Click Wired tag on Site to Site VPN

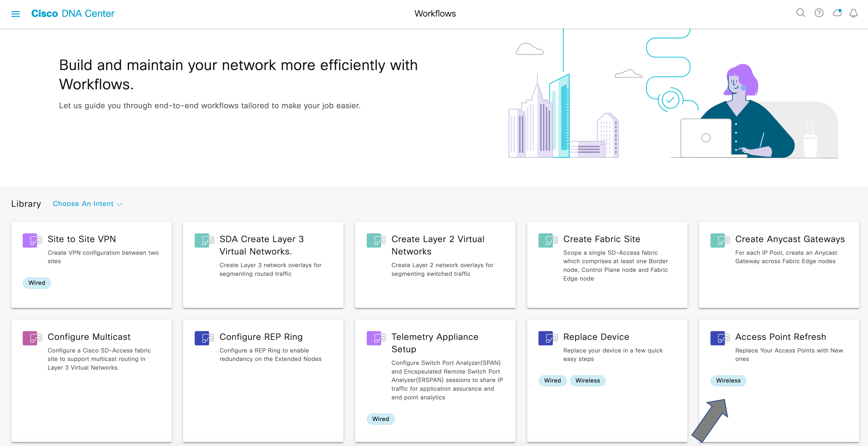point(37,283)
